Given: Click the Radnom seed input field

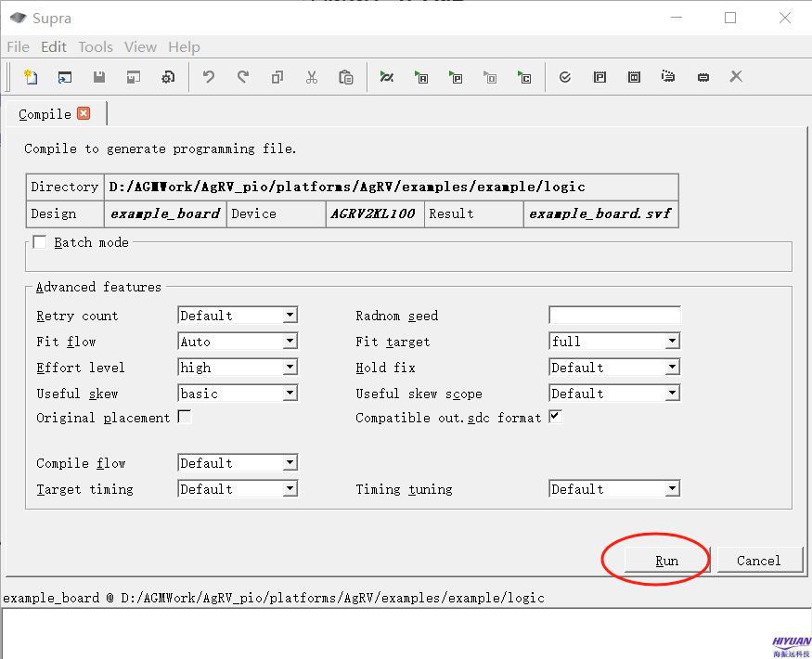Looking at the screenshot, I should tap(614, 316).
